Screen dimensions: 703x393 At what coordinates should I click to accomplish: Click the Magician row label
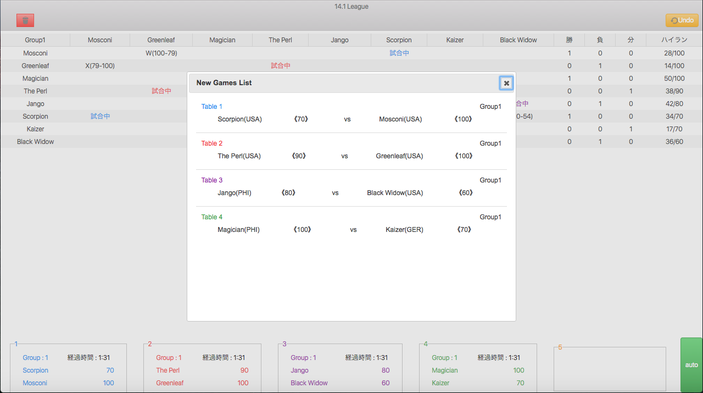coord(35,78)
